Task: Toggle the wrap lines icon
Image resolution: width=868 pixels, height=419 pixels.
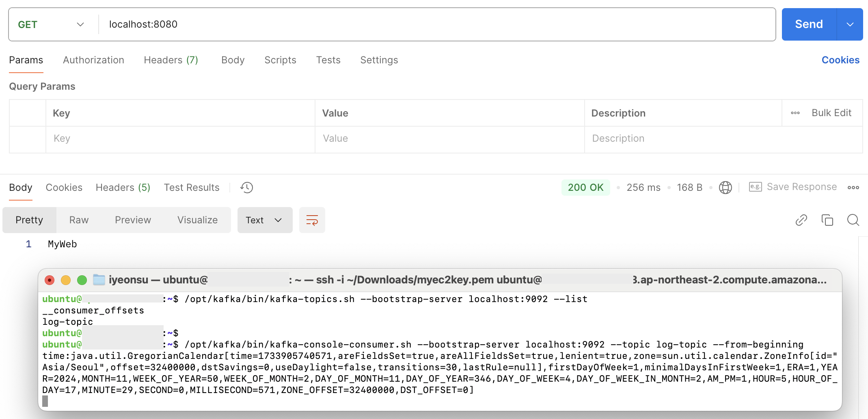Action: tap(312, 220)
